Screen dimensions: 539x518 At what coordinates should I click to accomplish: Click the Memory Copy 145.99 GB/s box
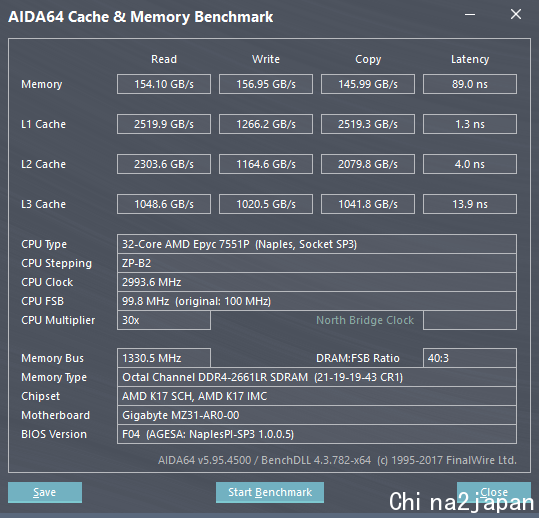click(368, 84)
